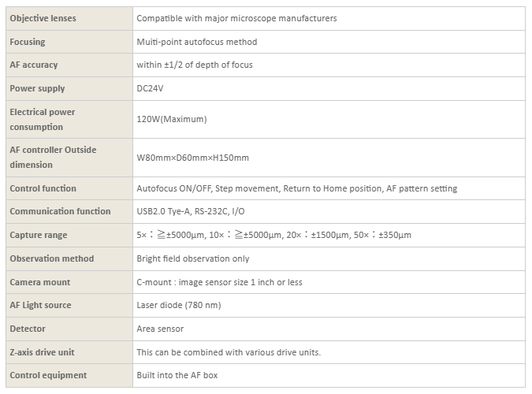Click 'AF controller Outside dimension' label
Image resolution: width=532 pixels, height=394 pixels.
click(x=53, y=157)
